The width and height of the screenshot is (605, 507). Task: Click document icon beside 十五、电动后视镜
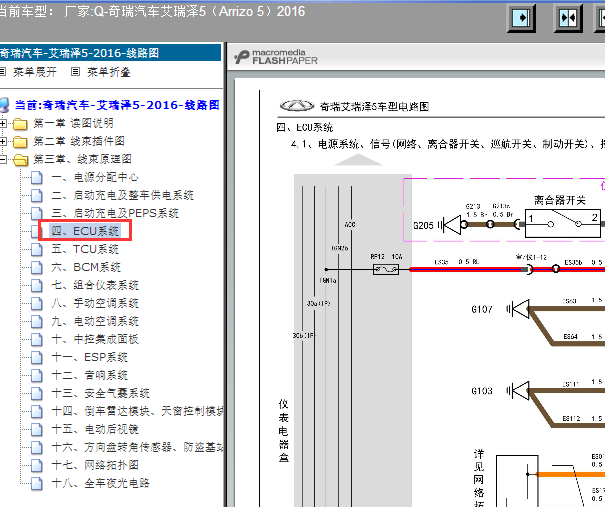pos(37,430)
